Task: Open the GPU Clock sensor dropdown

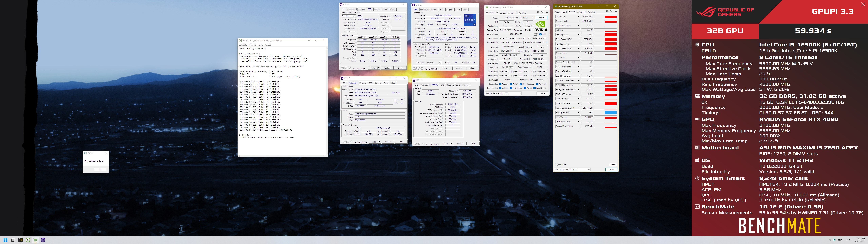Action: point(579,16)
